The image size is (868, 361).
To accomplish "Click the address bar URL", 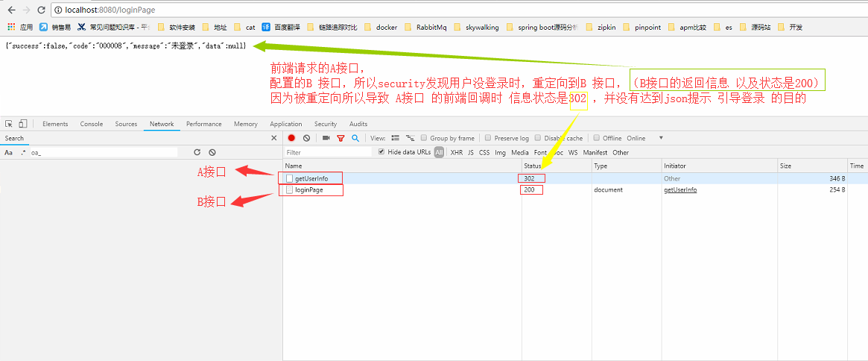I will click(110, 10).
